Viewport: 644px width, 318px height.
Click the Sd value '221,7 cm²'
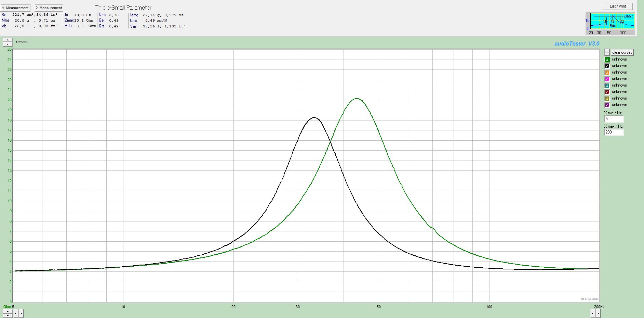point(23,15)
